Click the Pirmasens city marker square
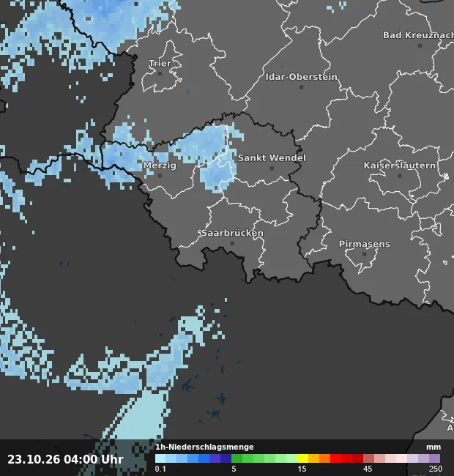 click(x=365, y=254)
